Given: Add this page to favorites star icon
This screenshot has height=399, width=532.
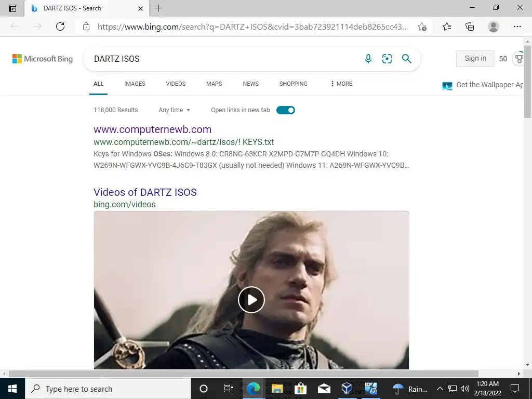Looking at the screenshot, I should point(422,26).
